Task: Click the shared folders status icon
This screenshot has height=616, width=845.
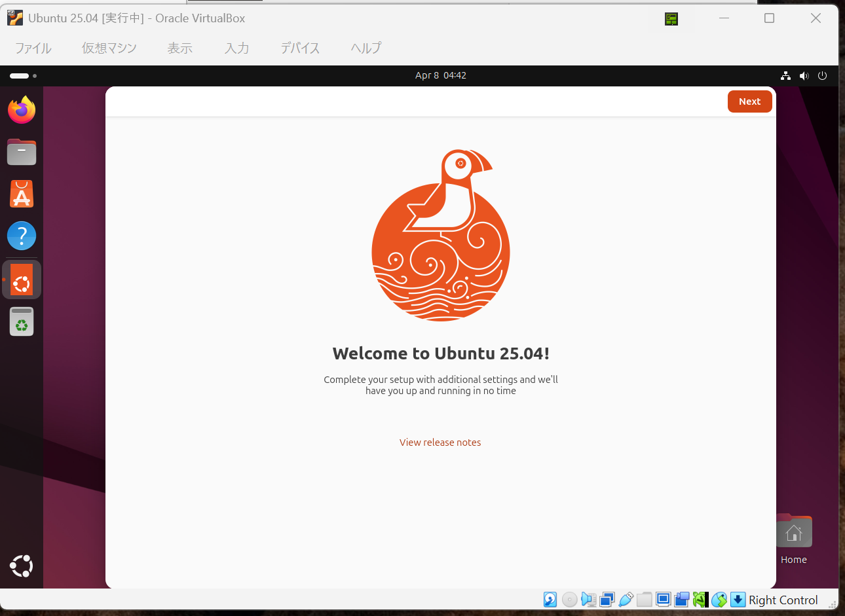Action: pyautogui.click(x=645, y=600)
